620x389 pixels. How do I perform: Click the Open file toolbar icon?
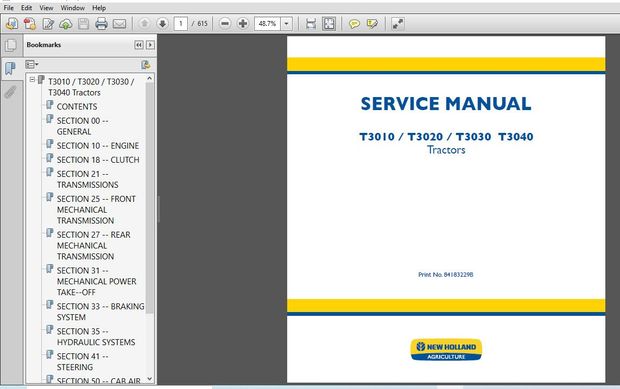click(12, 24)
